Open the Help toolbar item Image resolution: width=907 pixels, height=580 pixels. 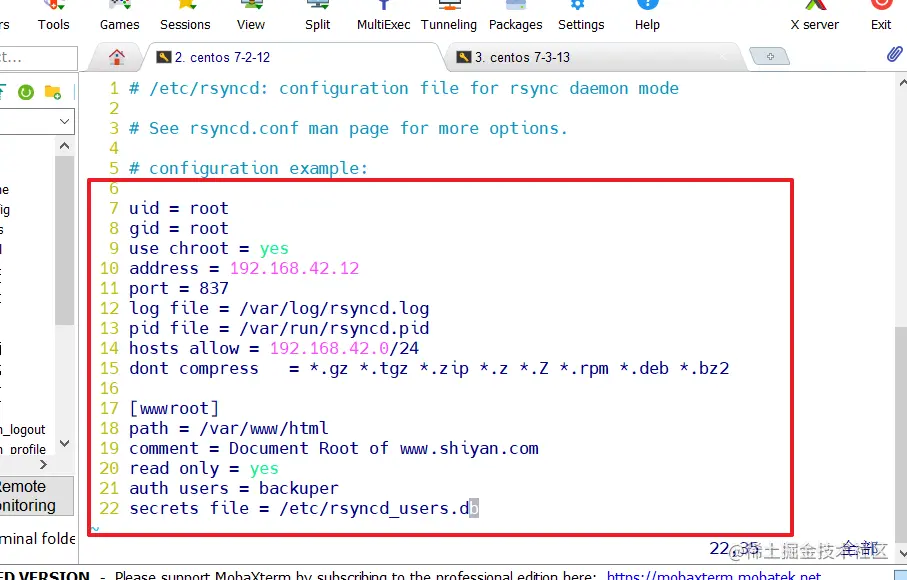coord(647,16)
